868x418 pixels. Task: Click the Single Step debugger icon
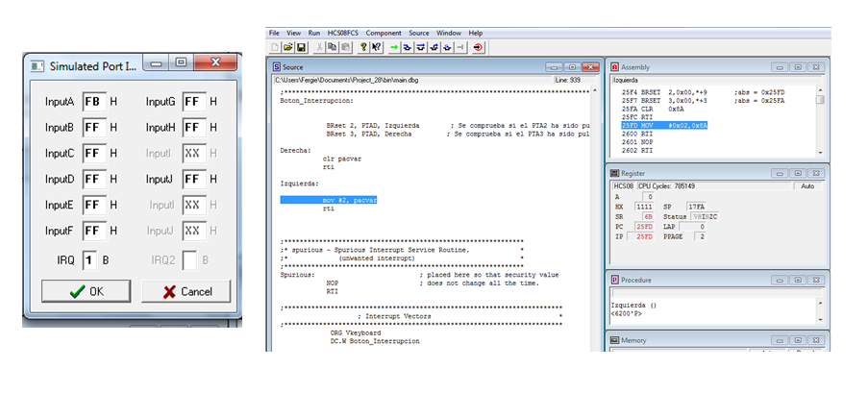408,46
